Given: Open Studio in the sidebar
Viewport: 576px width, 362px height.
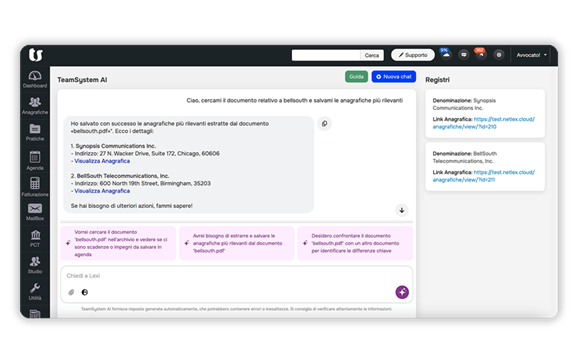Looking at the screenshot, I should point(35,265).
